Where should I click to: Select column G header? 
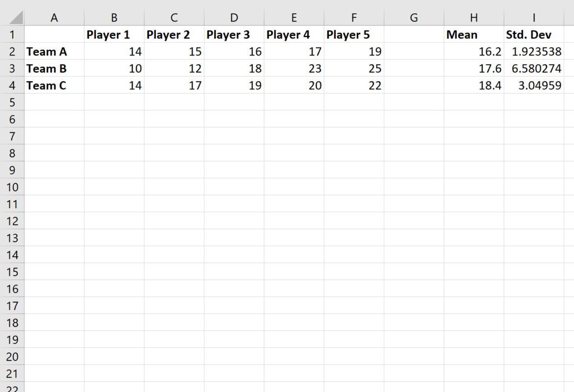point(414,18)
